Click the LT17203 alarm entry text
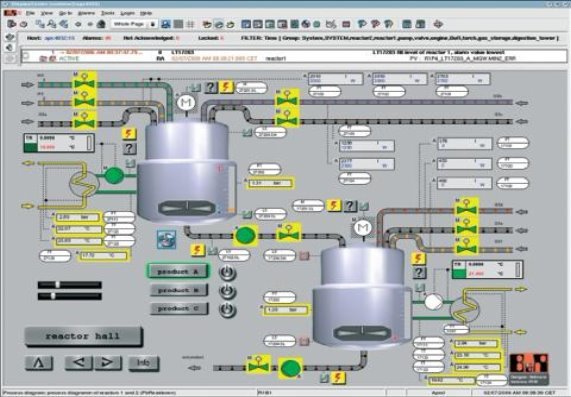 (x=183, y=52)
